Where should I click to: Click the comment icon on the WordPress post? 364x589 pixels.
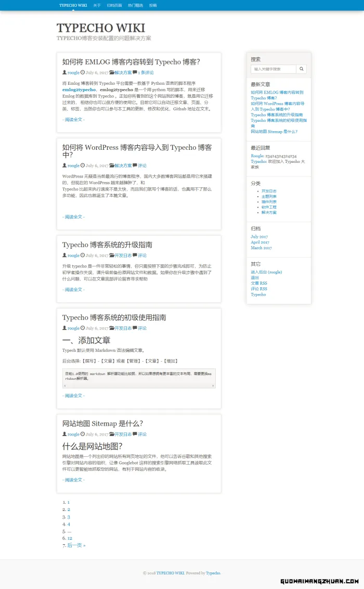coord(135,165)
